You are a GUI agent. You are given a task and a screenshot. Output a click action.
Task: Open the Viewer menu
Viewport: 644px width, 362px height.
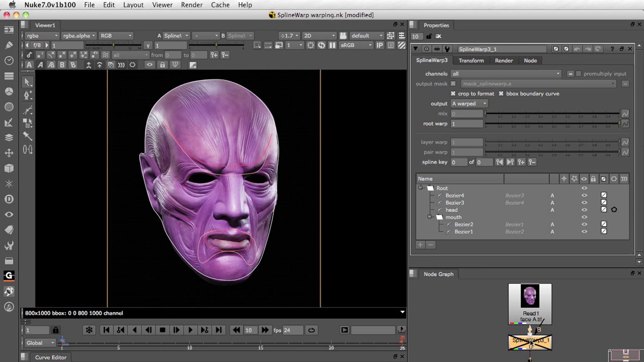click(162, 5)
